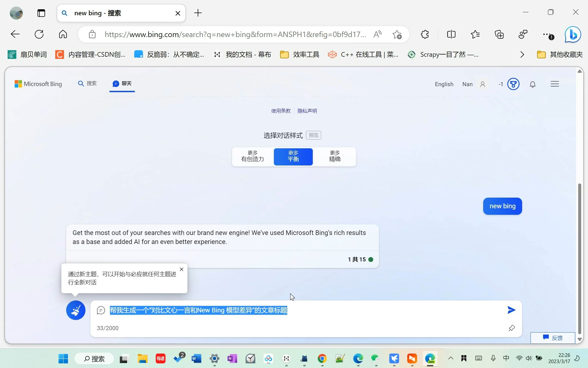Click the Nan account name
Screen dimensions: 588x368
click(467, 84)
